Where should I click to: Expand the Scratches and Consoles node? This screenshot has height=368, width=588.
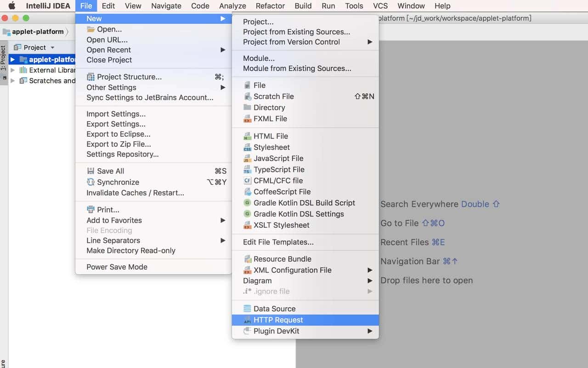click(12, 81)
